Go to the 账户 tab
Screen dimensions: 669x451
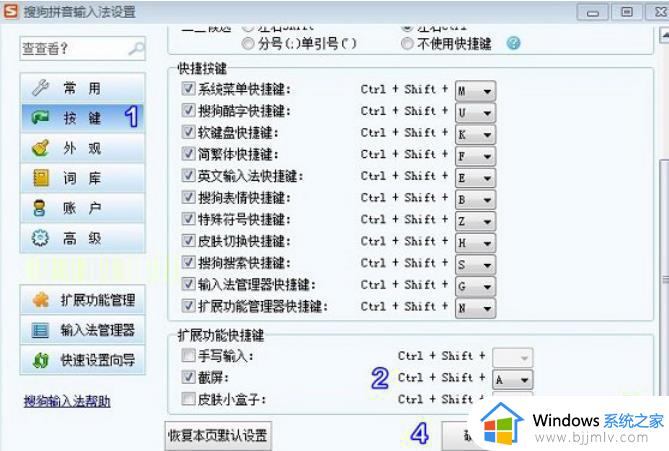pos(82,208)
